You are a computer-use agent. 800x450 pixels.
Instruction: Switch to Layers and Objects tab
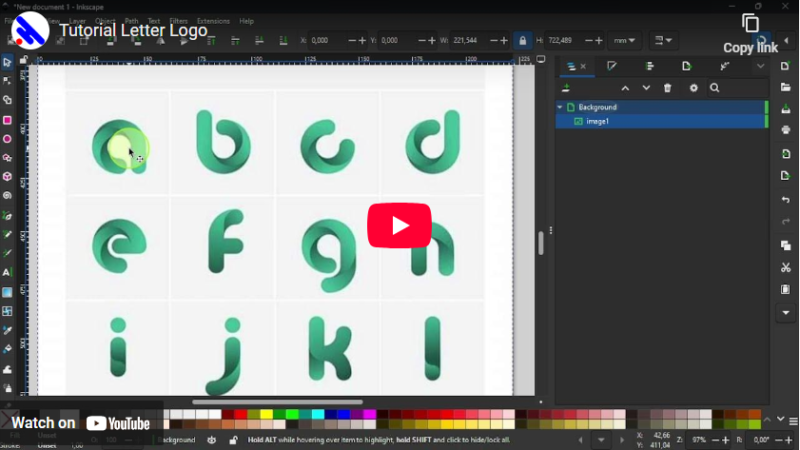pos(571,66)
